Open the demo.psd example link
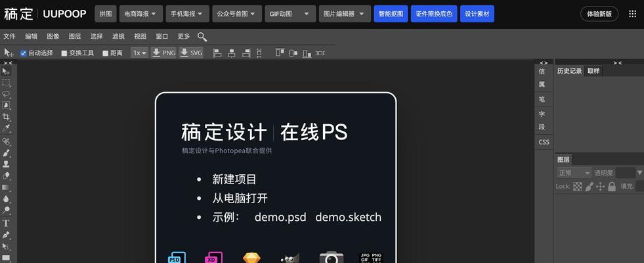The image size is (644, 263). (x=280, y=217)
